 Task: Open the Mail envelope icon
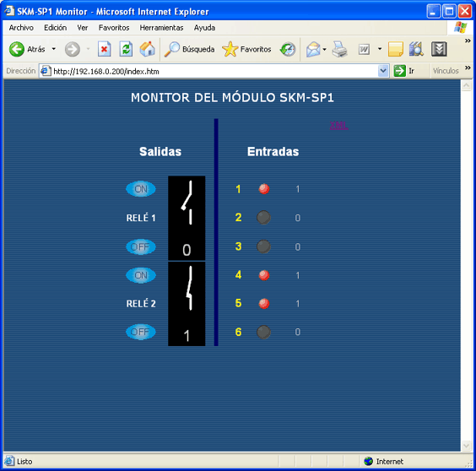click(x=313, y=49)
